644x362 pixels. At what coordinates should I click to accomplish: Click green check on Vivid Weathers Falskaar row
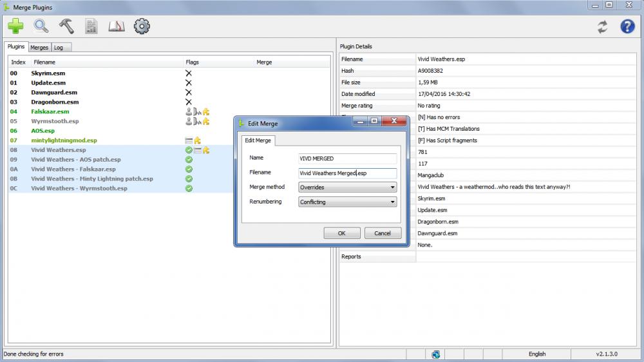click(189, 169)
